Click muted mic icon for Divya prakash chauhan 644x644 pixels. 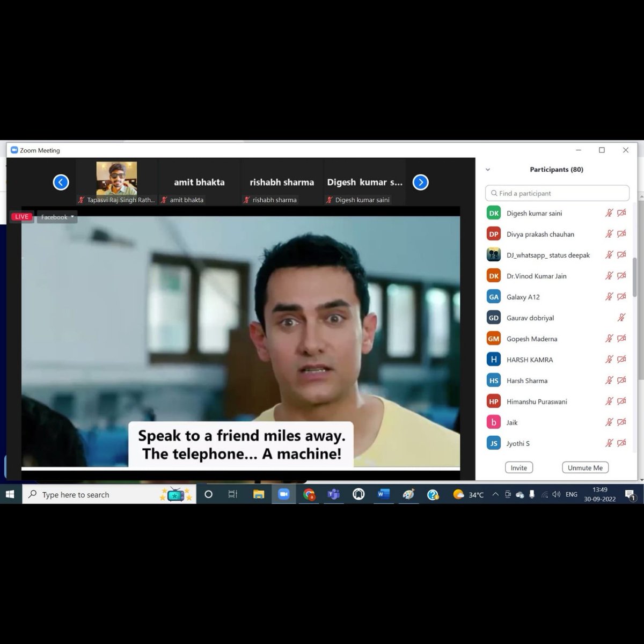(609, 234)
